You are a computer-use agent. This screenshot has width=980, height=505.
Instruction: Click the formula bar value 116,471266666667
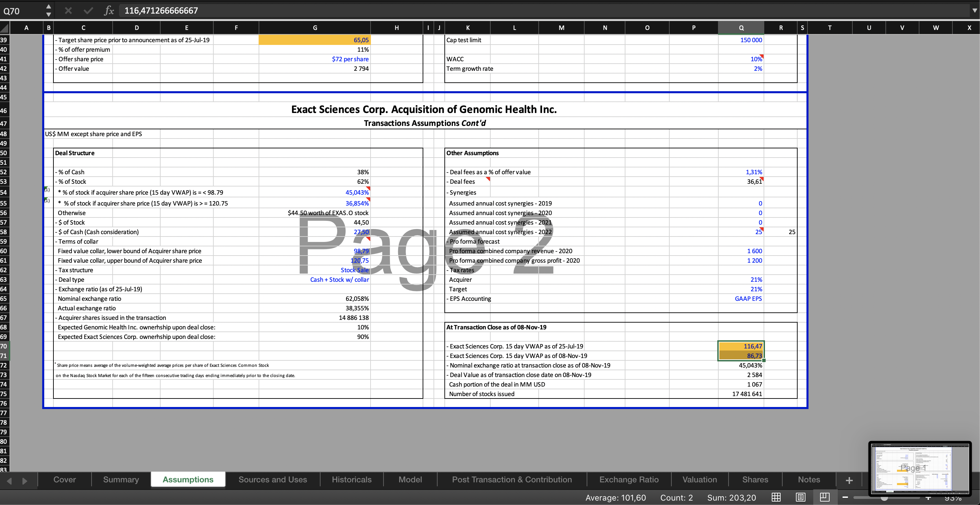point(161,11)
